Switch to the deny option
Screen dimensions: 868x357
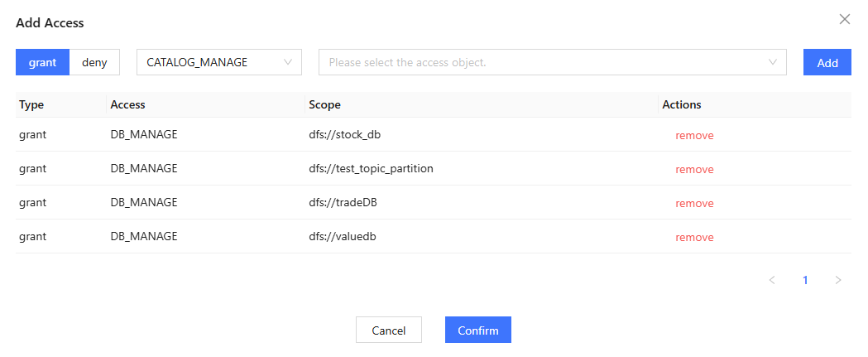(x=94, y=62)
